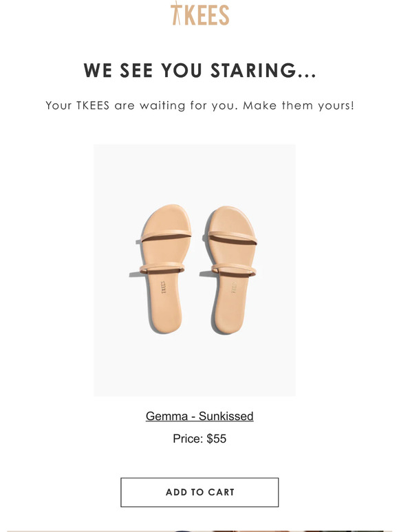Click the 'Your TKEES are waiting' subtitle

click(199, 106)
